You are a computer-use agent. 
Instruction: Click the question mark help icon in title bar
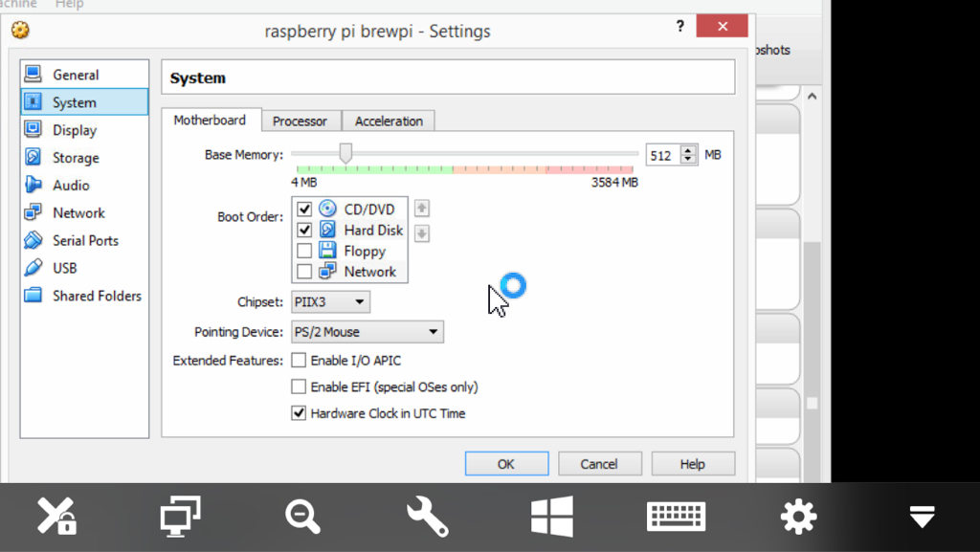point(680,26)
